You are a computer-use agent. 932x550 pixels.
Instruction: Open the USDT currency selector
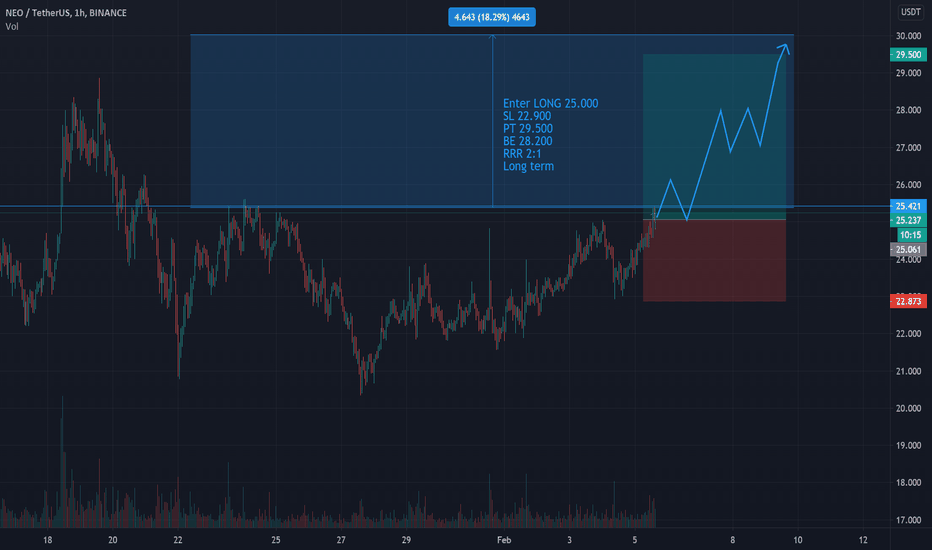[910, 12]
